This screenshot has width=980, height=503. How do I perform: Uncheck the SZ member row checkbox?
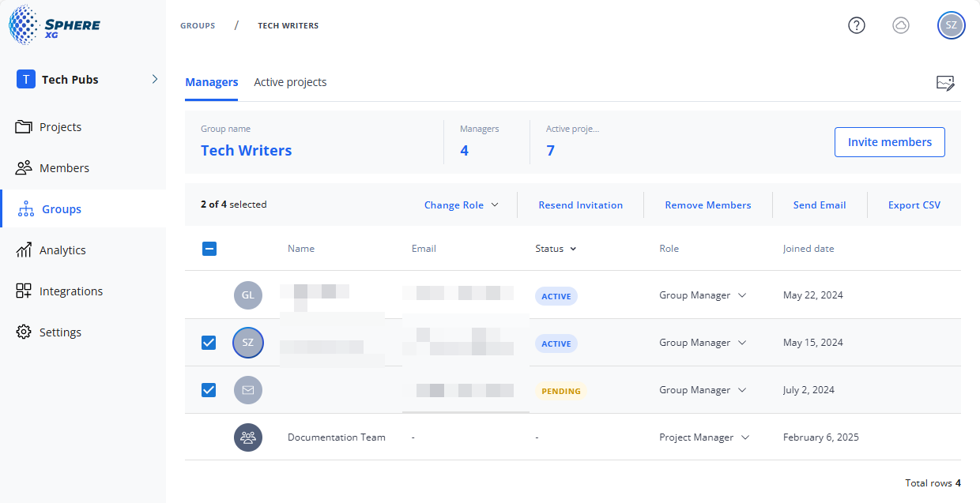(x=209, y=343)
